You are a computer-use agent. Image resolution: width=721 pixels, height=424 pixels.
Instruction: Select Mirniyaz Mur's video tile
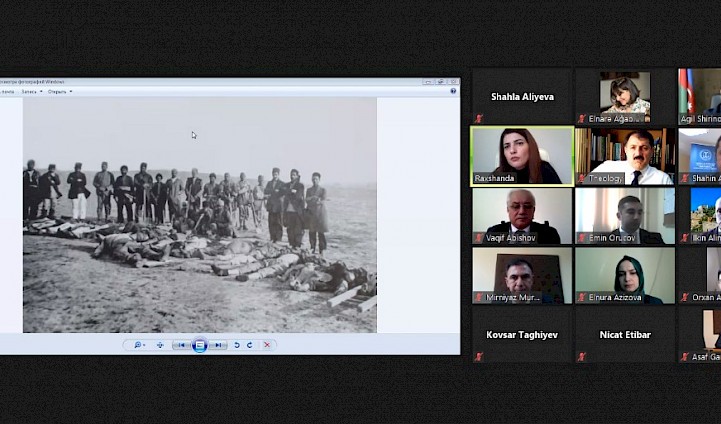tap(522, 275)
